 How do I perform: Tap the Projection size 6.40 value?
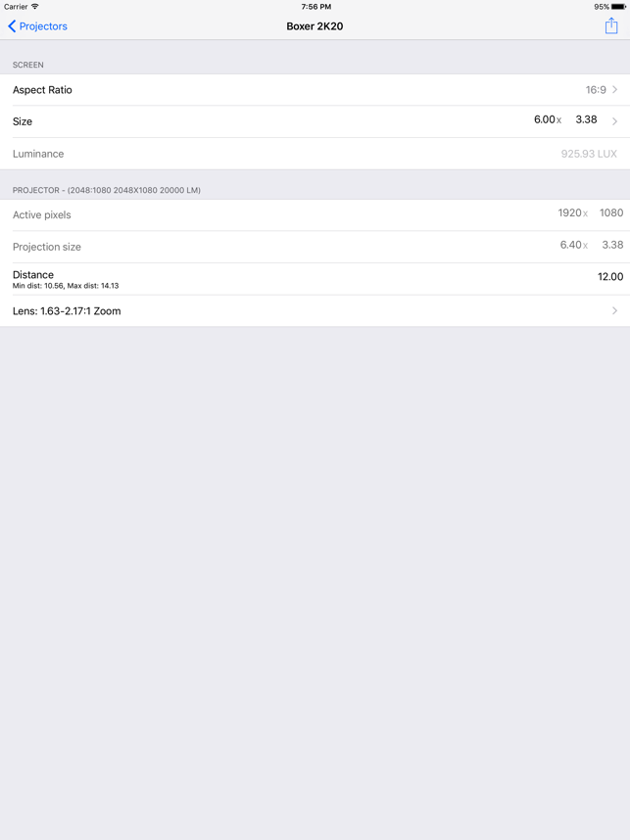[x=570, y=245]
